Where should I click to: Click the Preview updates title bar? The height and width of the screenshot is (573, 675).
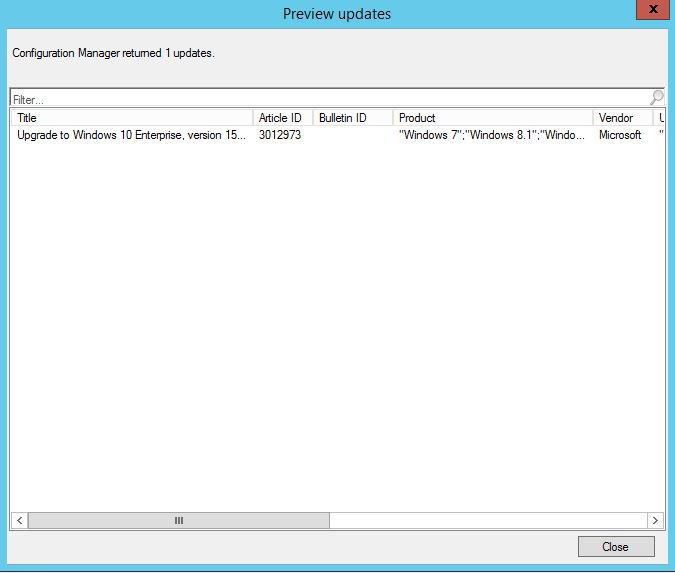[x=337, y=14]
